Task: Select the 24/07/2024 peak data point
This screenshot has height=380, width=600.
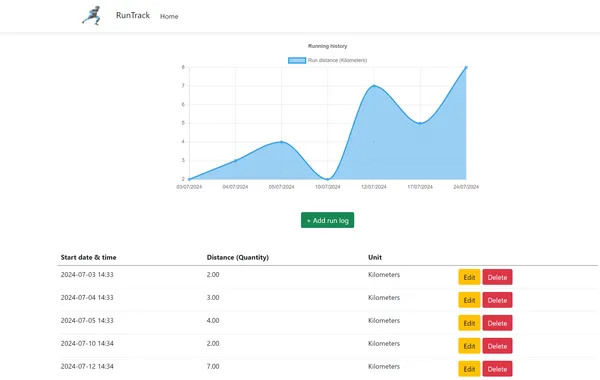Action: (x=466, y=67)
